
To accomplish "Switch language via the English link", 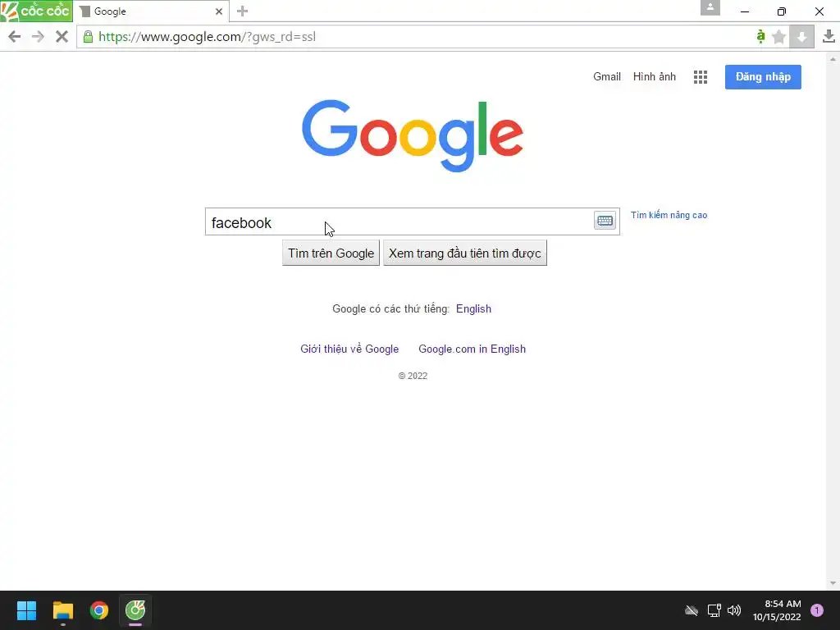I will [473, 308].
